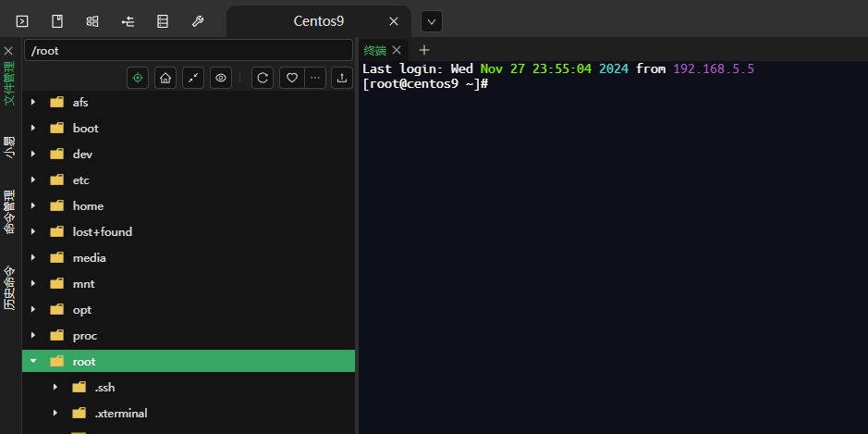The image size is (868, 434).
Task: Expand the etc folder arrow
Action: 33,180
